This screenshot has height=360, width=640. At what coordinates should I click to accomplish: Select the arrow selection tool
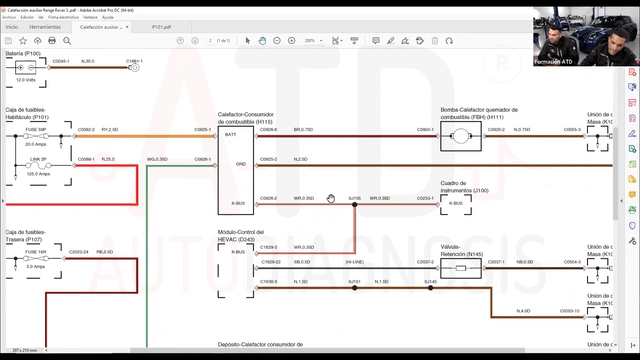tap(247, 40)
